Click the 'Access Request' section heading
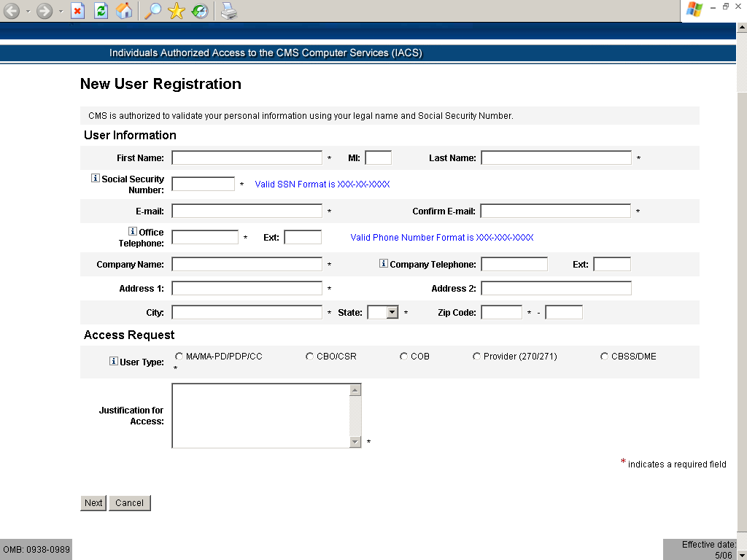 click(x=129, y=335)
